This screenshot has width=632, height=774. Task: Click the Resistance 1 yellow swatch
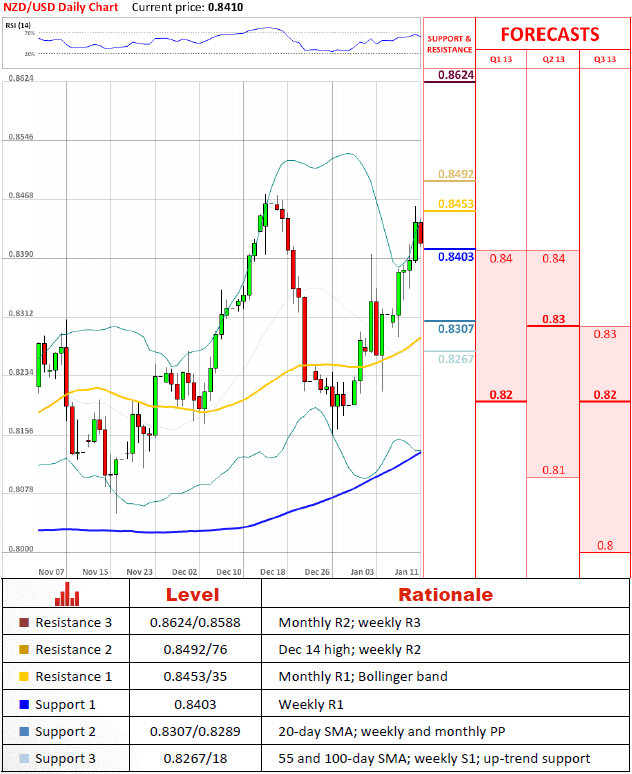pyautogui.click(x=24, y=676)
